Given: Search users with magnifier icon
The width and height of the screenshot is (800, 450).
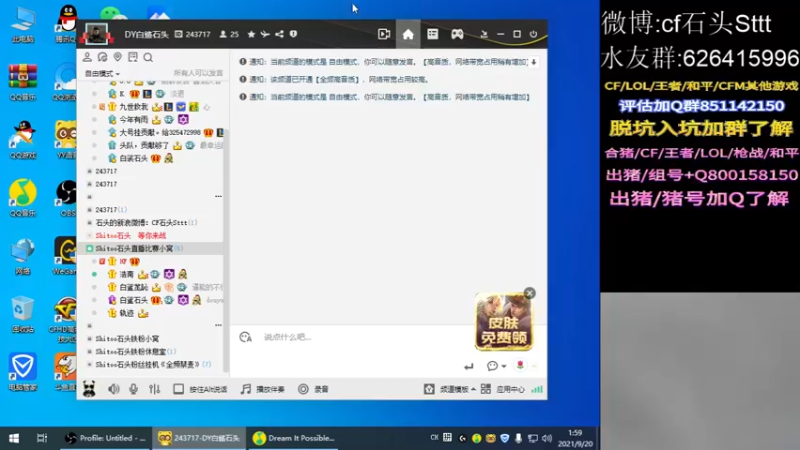Looking at the screenshot, I should point(148,57).
